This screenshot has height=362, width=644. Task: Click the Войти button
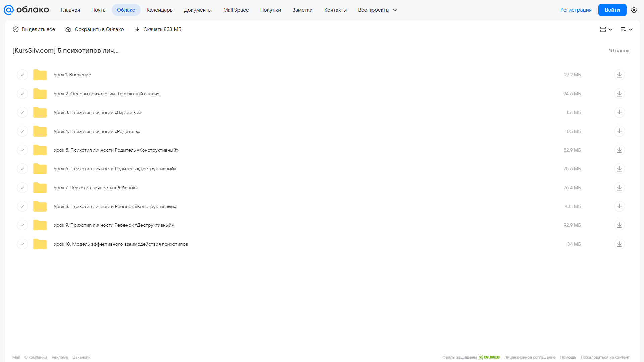612,10
